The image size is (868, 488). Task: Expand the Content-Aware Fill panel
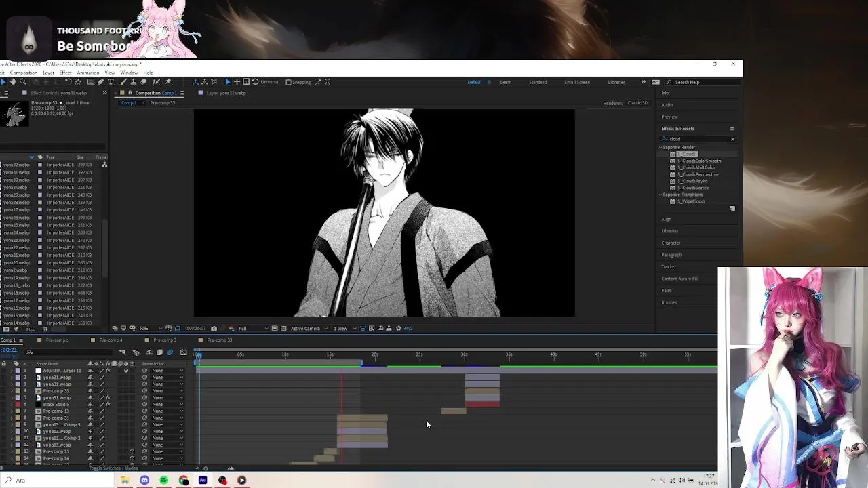click(x=679, y=279)
